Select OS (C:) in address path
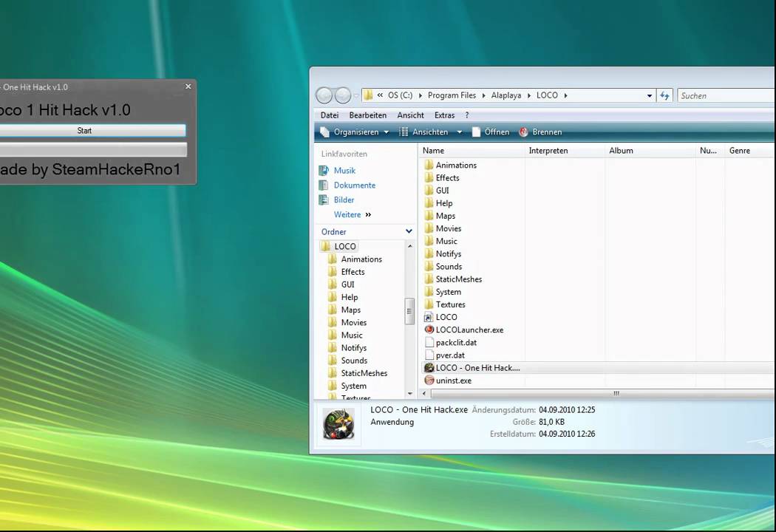The width and height of the screenshot is (776, 532). tap(400, 95)
